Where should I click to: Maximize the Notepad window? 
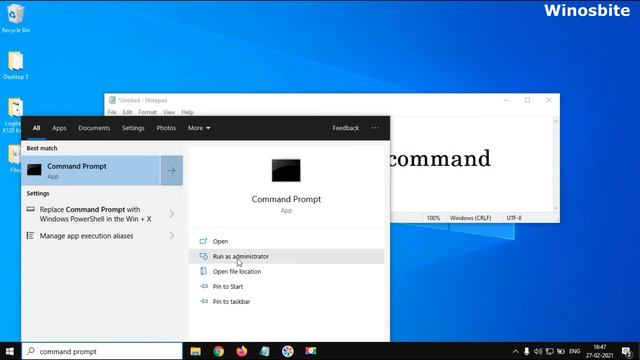coord(527,100)
